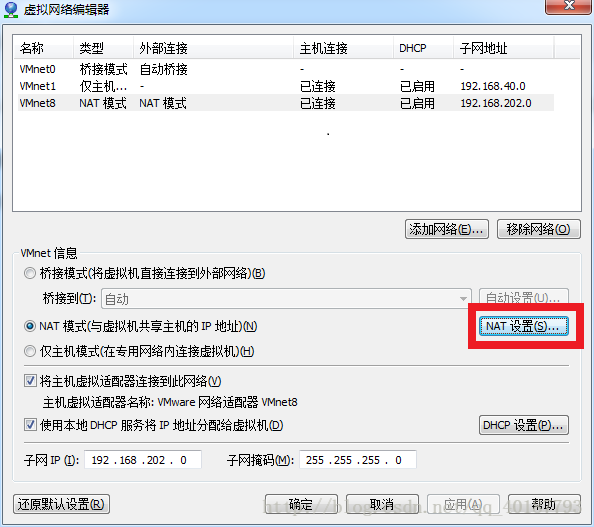594x527 pixels.
Task: Confirm with 确定 button
Action: click(x=301, y=504)
